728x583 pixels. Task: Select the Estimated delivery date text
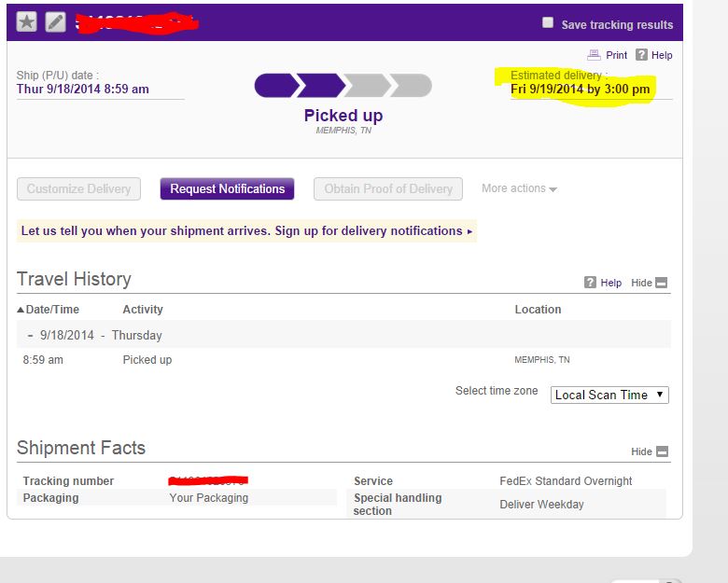click(581, 90)
